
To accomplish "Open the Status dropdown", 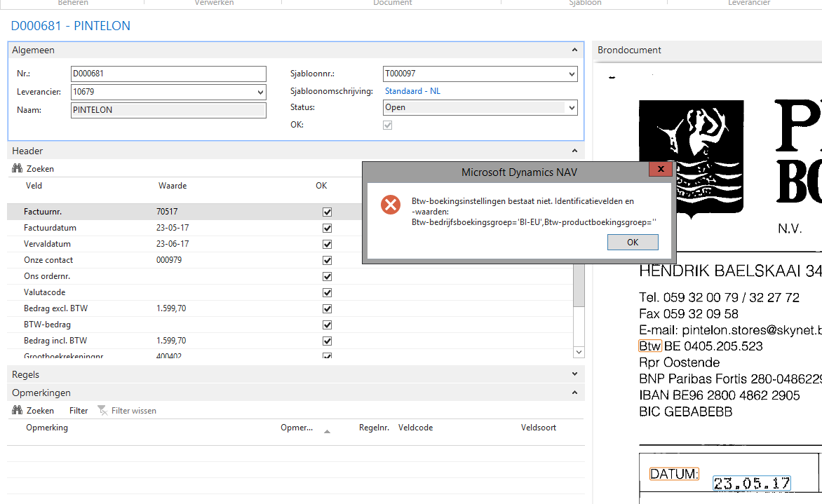I will coord(572,108).
